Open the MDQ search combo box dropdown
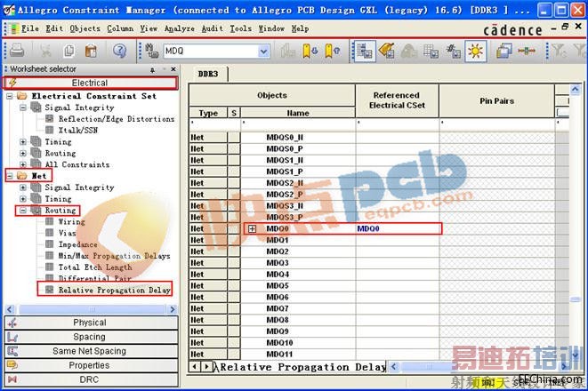The image size is (588, 391). coord(264,51)
